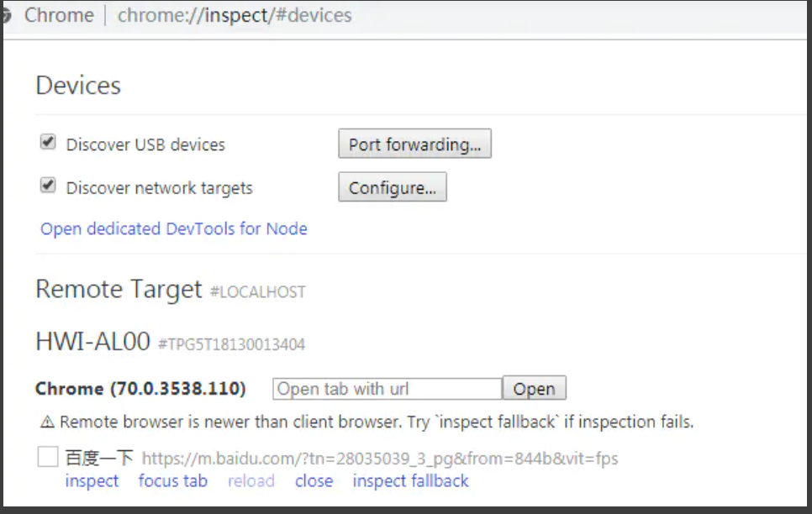Uncheck Discover USB devices checkbox
812x514 pixels.
pos(48,142)
